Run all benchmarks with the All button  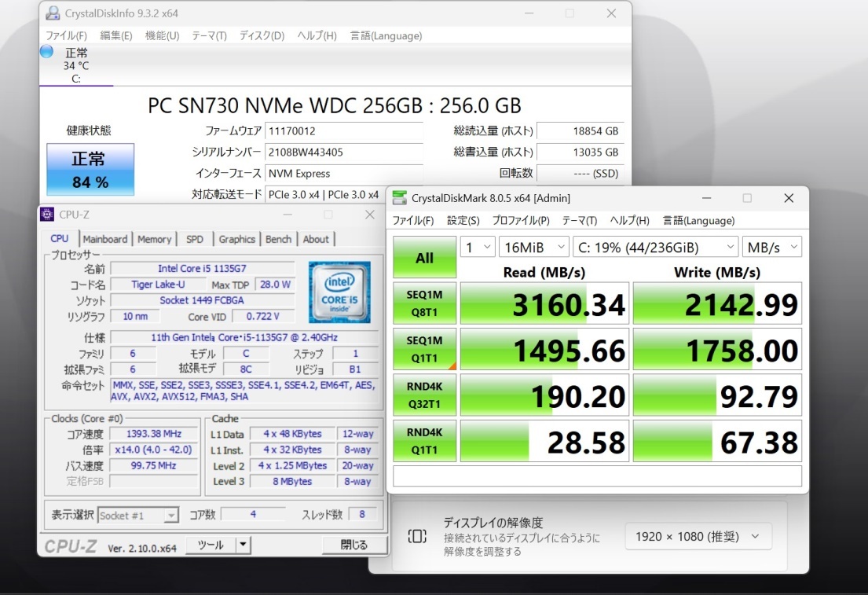coord(425,258)
